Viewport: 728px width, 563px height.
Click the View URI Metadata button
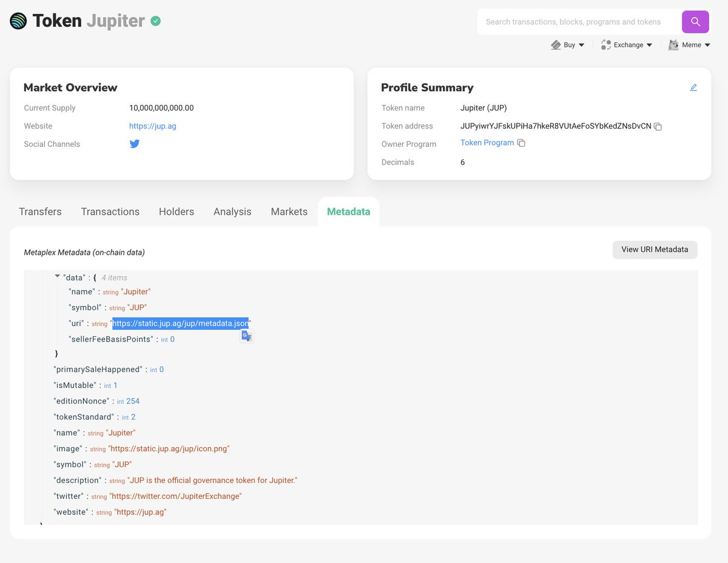(x=655, y=249)
